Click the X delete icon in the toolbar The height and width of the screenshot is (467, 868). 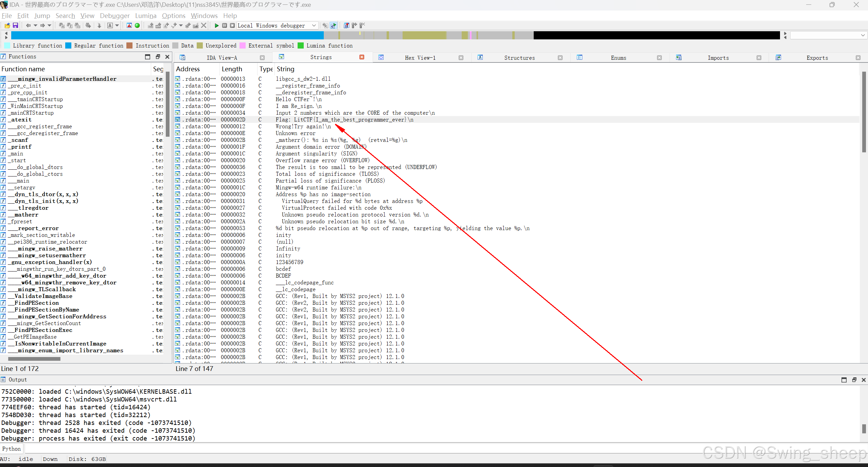(x=204, y=25)
